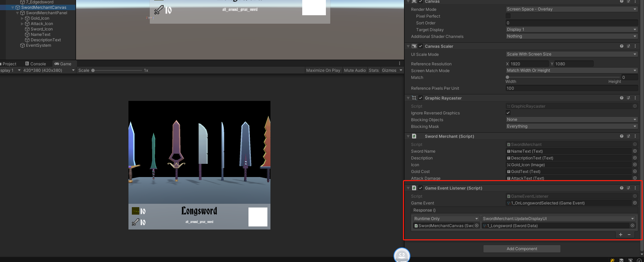Open Canvas Scaler preset selector icon
This screenshot has width=644, height=262.
[628, 46]
